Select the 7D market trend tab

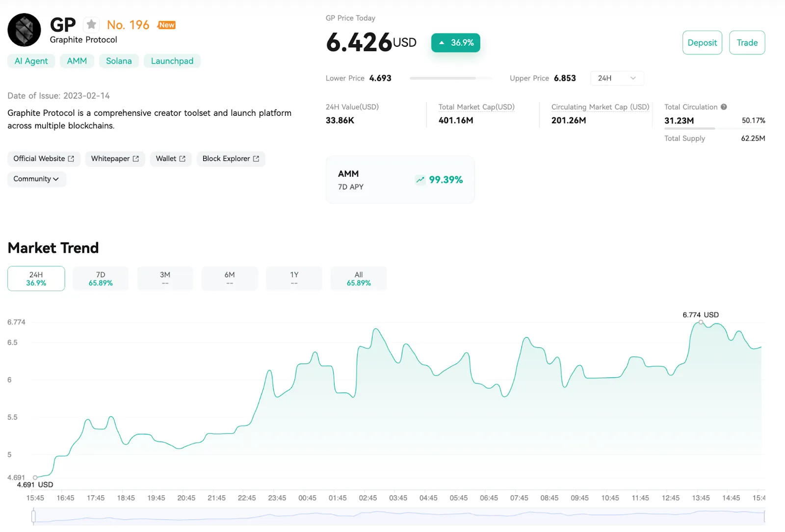(x=101, y=278)
